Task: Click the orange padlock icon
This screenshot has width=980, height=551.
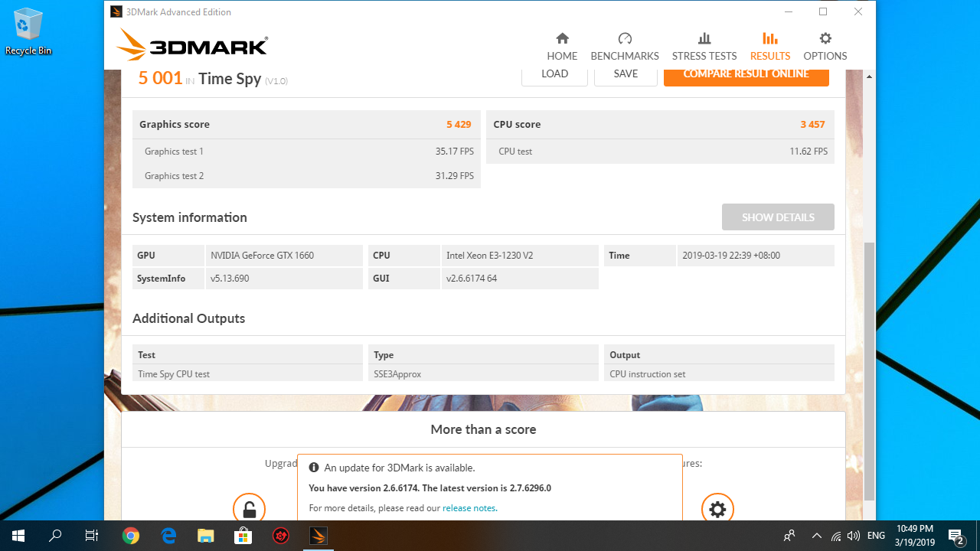Action: [x=249, y=508]
